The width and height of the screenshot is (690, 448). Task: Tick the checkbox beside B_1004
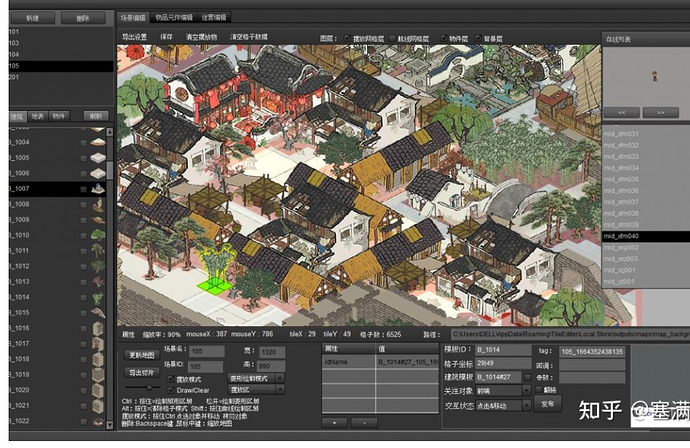83,143
